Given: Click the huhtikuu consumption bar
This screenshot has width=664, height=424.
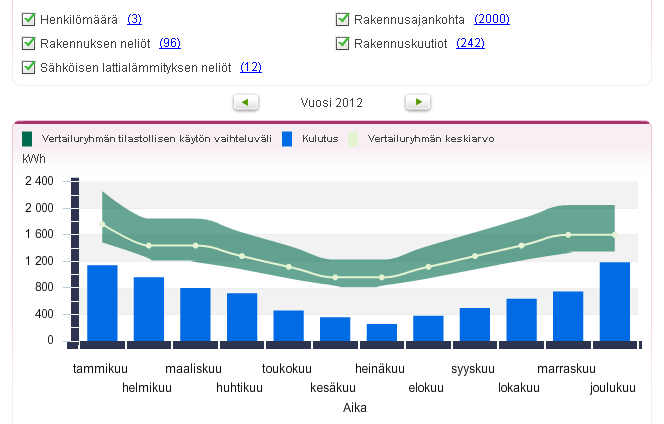Looking at the screenshot, I should (x=242, y=317).
